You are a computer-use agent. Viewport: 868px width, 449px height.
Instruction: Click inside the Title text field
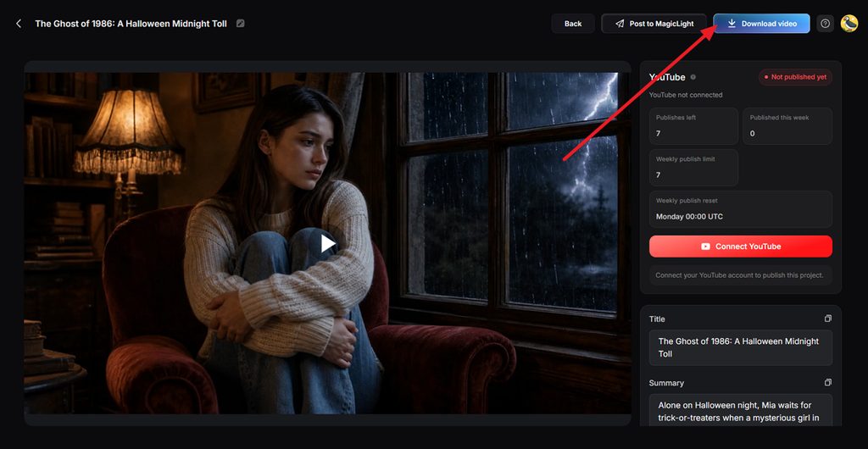pos(741,348)
